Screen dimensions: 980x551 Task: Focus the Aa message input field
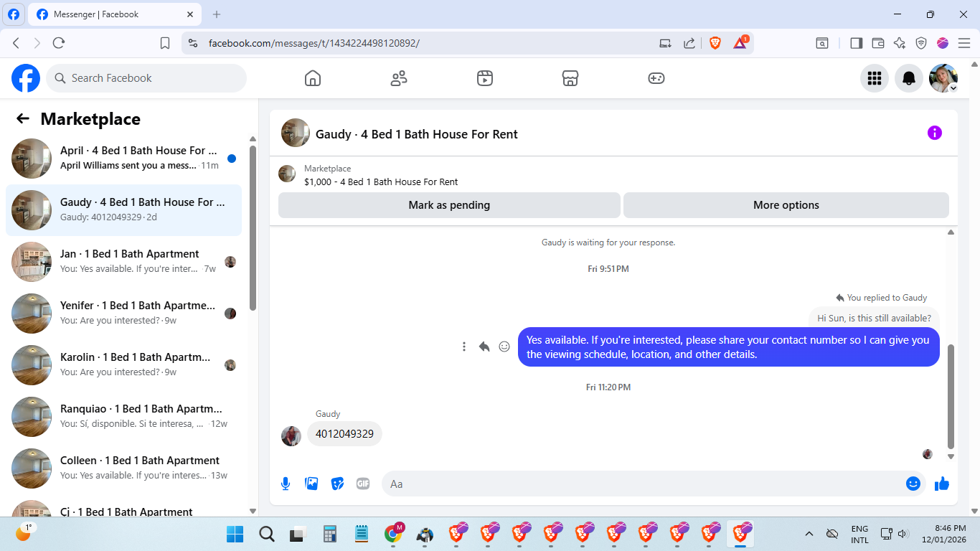644,484
